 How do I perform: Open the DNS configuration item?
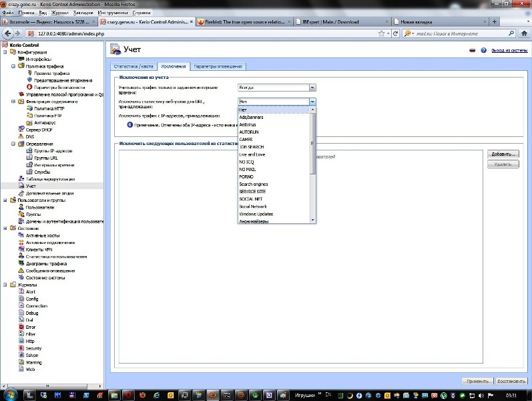(30, 136)
